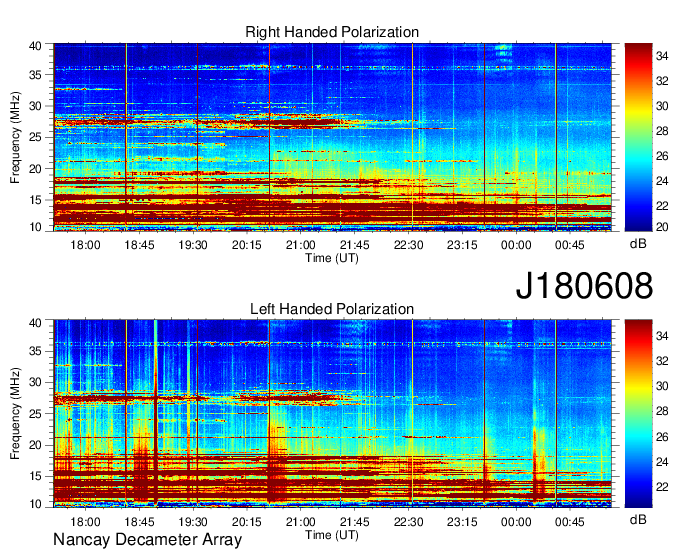This screenshot has height=552, width=680.
Task: Click the 28 dB label on bottom colorbar
Action: 662,411
